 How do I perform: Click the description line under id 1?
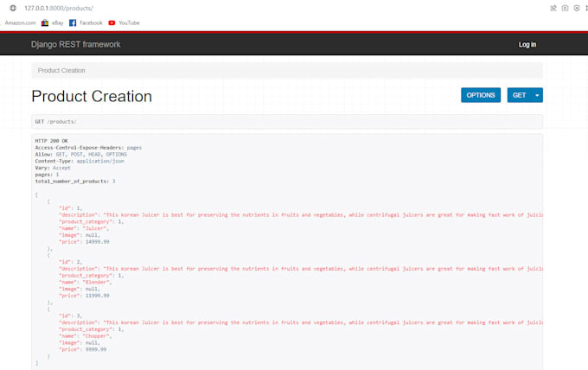point(301,214)
